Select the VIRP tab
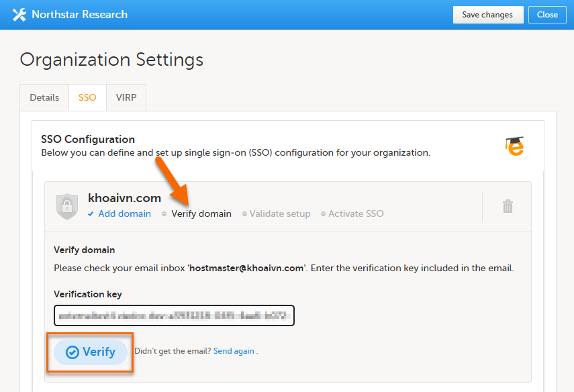 point(126,97)
